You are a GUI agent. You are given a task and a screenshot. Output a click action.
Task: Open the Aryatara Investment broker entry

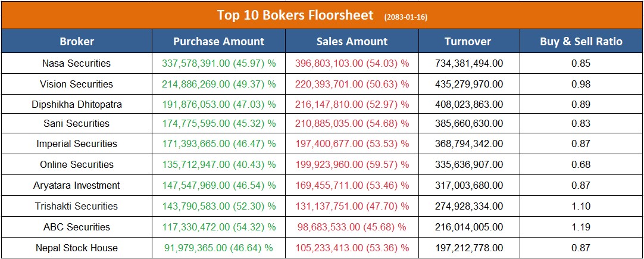(77, 185)
